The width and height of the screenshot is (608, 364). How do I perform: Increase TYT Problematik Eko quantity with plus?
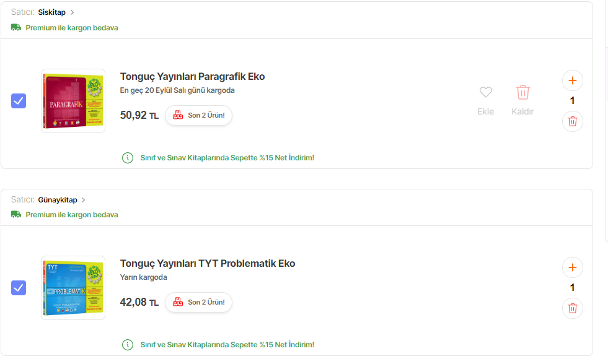573,267
